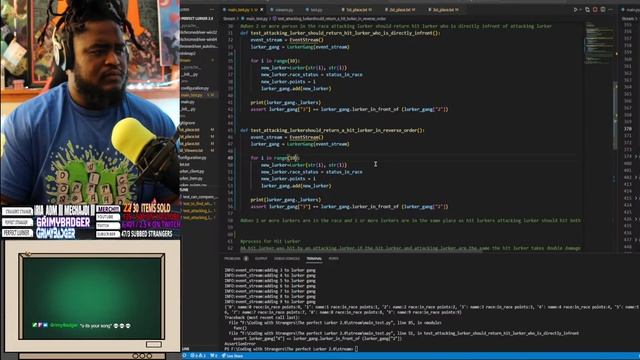
Task: Run Python file using the play icon
Action: click(x=576, y=9)
